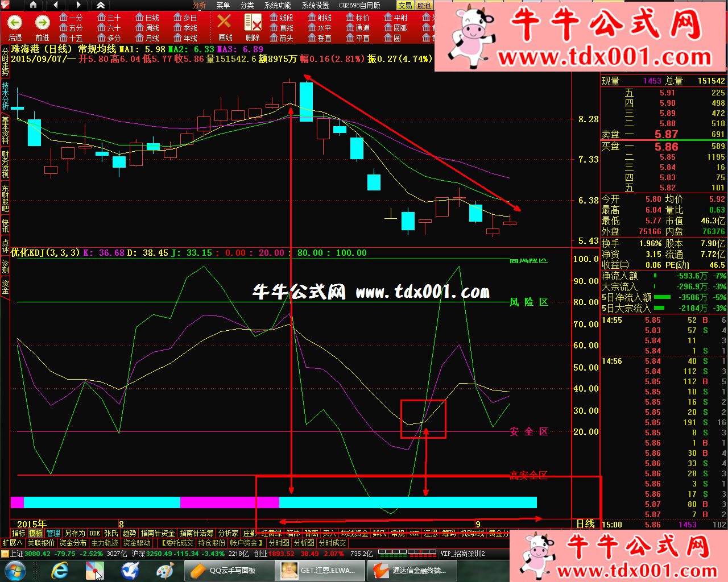This screenshot has height=582, width=728.
Task: Switch to the 日线 daily chart period
Action: point(147,18)
